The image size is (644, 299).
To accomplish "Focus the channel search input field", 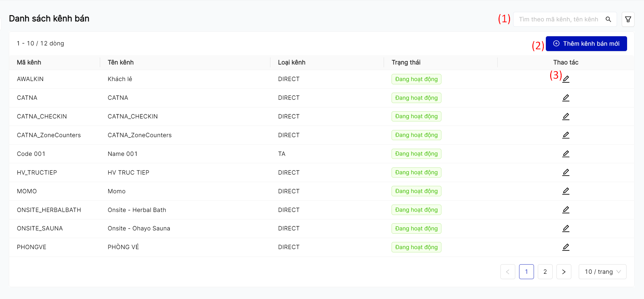I will point(558,19).
